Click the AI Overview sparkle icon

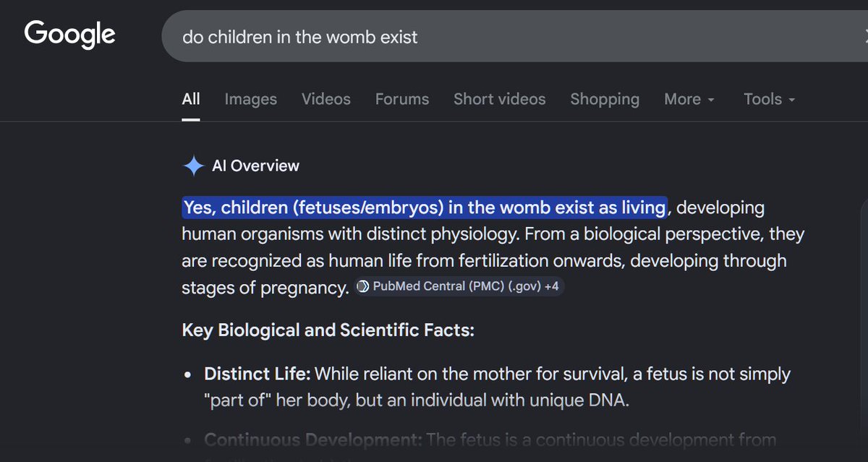(193, 166)
